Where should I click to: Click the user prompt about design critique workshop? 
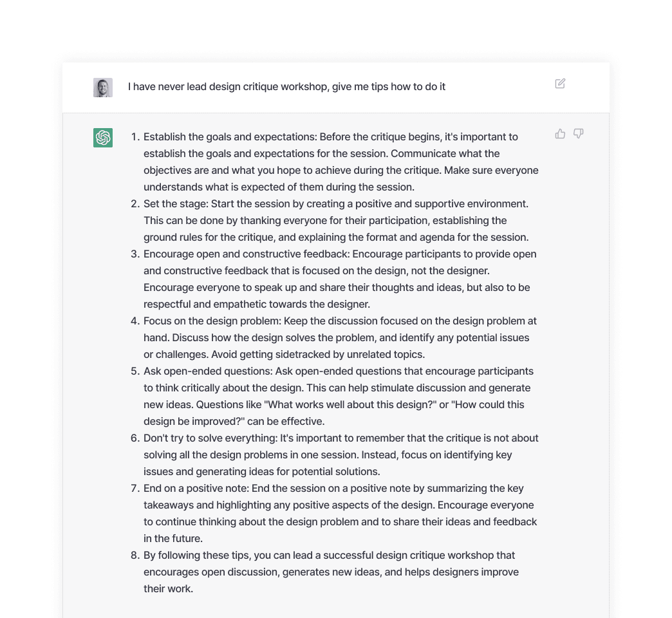click(x=286, y=86)
